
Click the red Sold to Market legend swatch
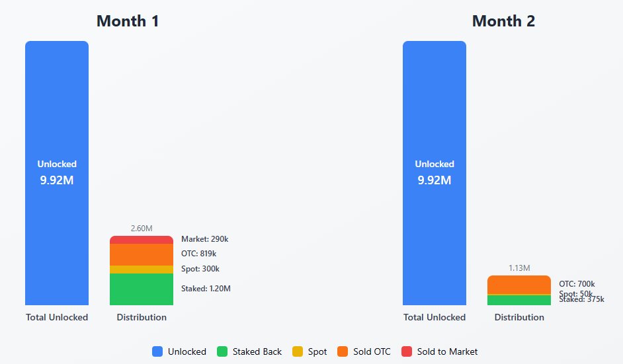[x=407, y=351]
